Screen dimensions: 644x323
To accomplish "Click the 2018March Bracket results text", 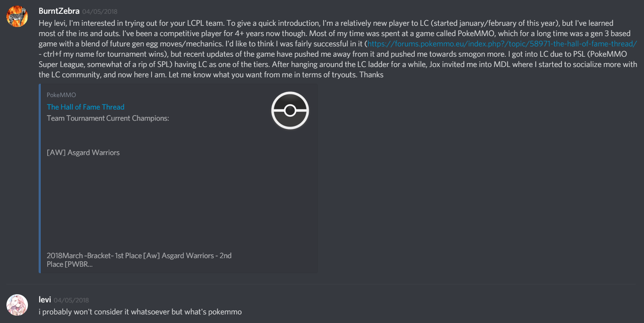I will pyautogui.click(x=139, y=260).
